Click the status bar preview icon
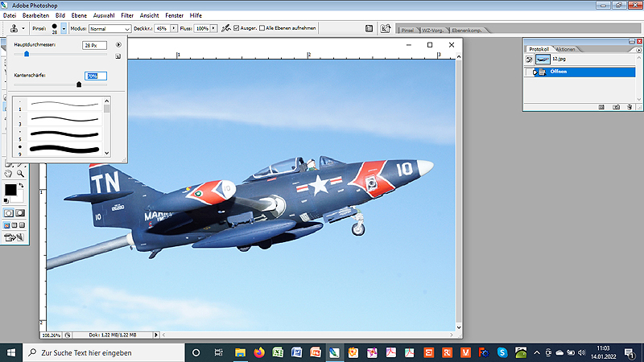Image resolution: width=644 pixels, height=362 pixels. pyautogui.click(x=68, y=335)
